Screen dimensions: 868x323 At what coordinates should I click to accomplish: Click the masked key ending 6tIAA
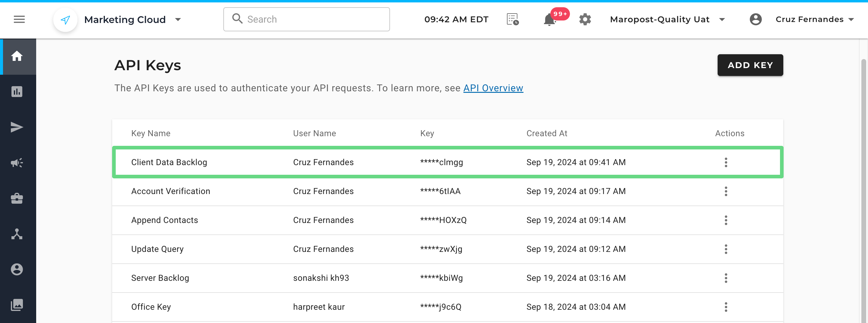coord(440,191)
